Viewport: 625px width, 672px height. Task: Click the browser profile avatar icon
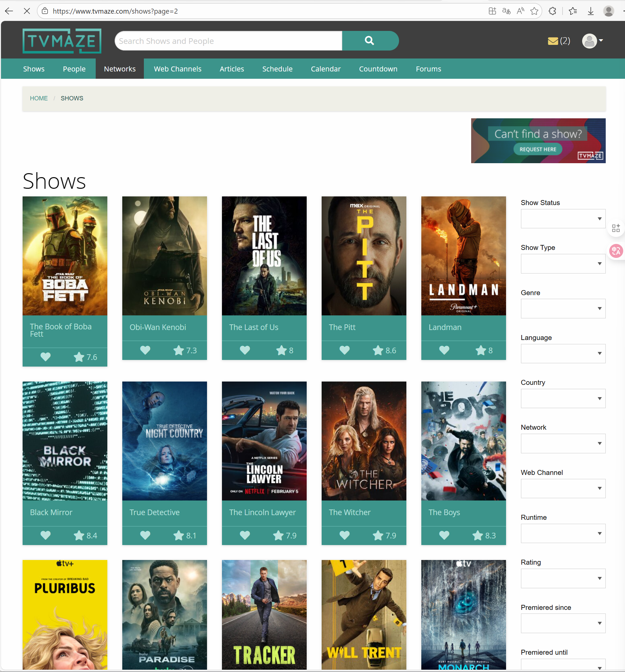[608, 11]
